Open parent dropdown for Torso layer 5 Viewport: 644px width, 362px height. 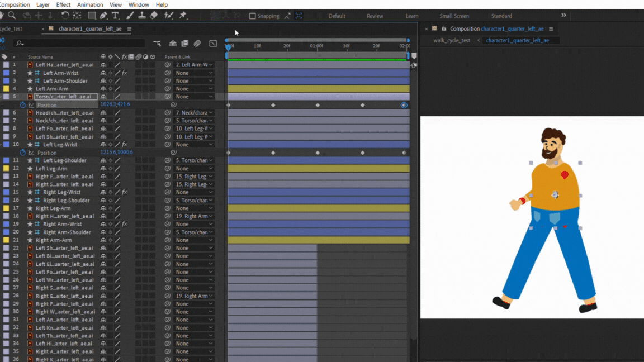pyautogui.click(x=193, y=97)
